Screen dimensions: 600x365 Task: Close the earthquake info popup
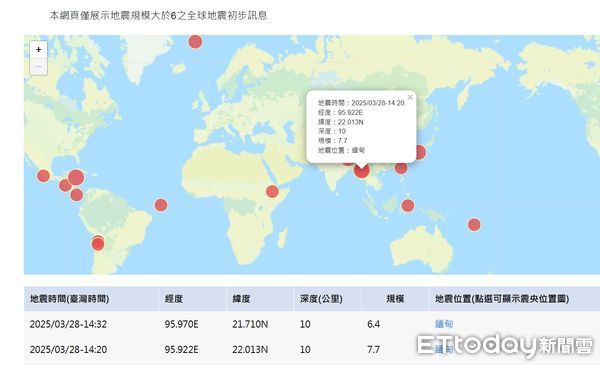tap(410, 97)
